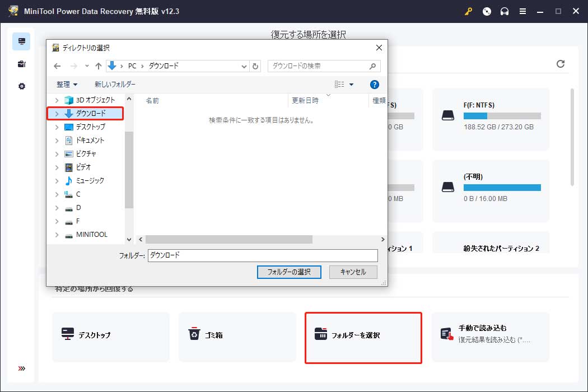
Task: Click the フォルダーを選択 card
Action: (363, 338)
